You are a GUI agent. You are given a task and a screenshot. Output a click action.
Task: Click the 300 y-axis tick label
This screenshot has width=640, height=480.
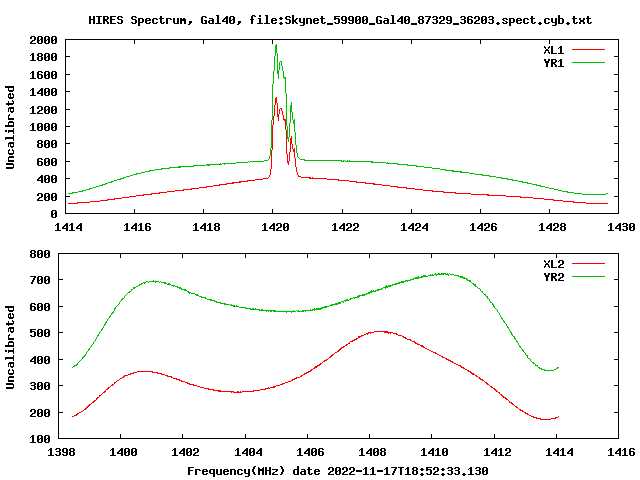pyautogui.click(x=40, y=386)
